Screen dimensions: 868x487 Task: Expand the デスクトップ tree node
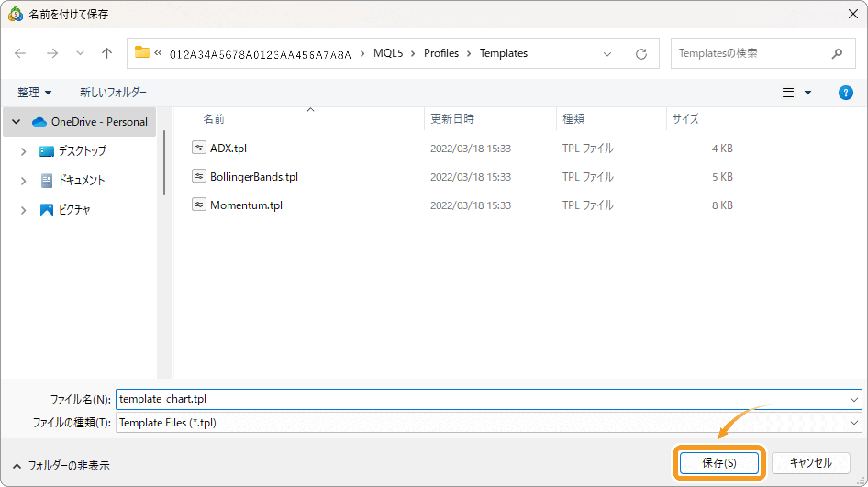coord(24,151)
